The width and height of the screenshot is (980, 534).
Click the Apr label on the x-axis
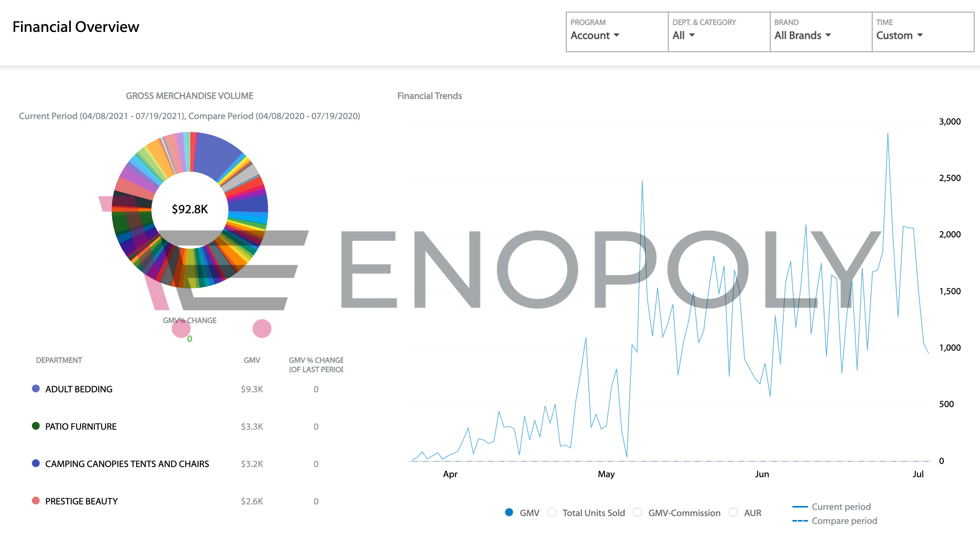pos(450,474)
